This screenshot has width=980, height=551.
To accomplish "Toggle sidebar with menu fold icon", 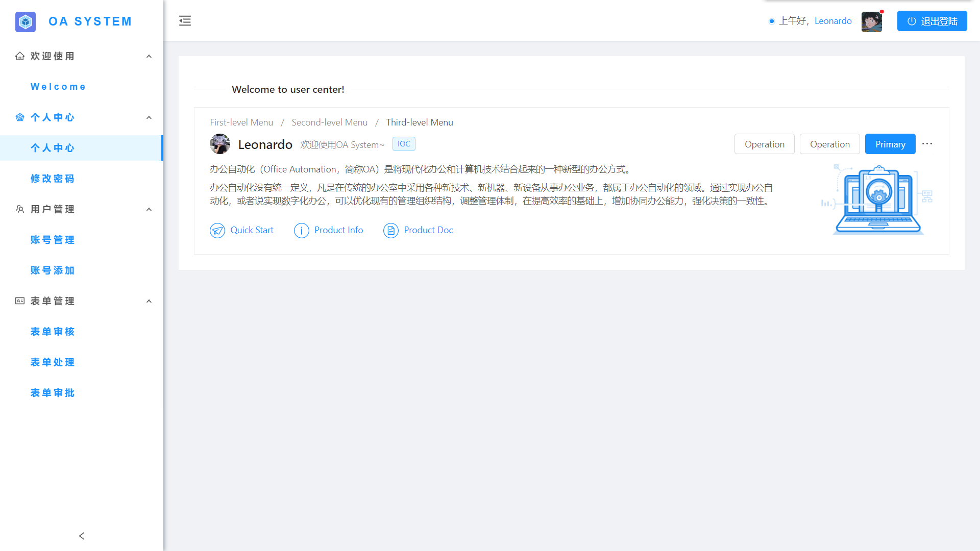I will pos(185,21).
